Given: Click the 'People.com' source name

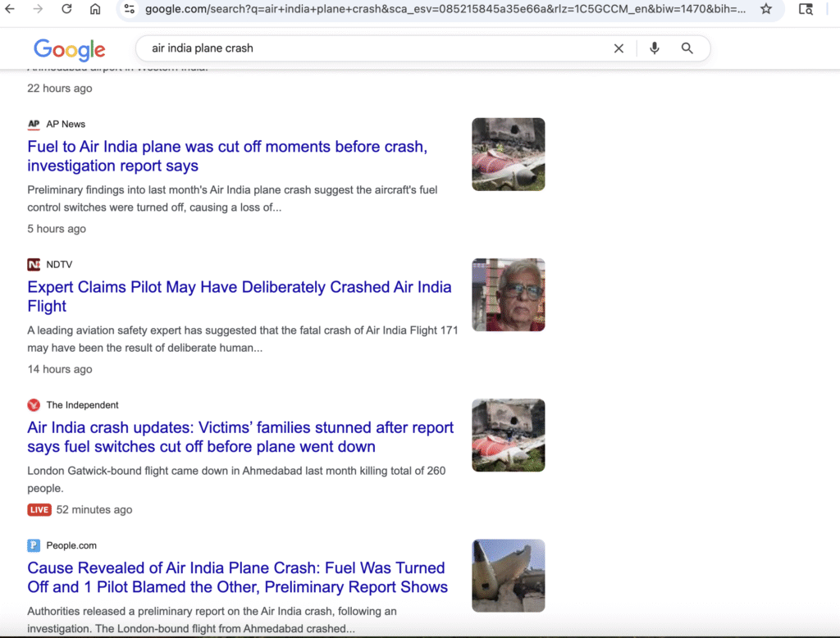Looking at the screenshot, I should tap(71, 545).
